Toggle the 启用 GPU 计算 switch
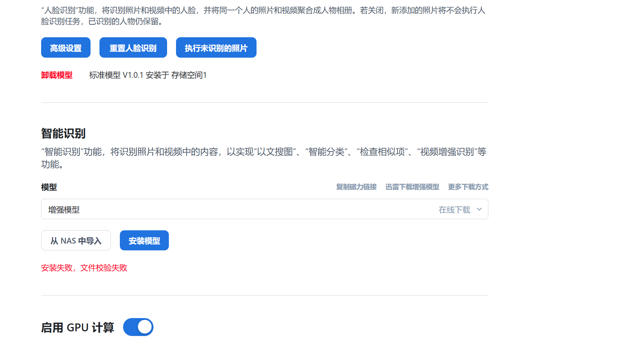Viewport: 644px width, 341px height. click(x=138, y=327)
